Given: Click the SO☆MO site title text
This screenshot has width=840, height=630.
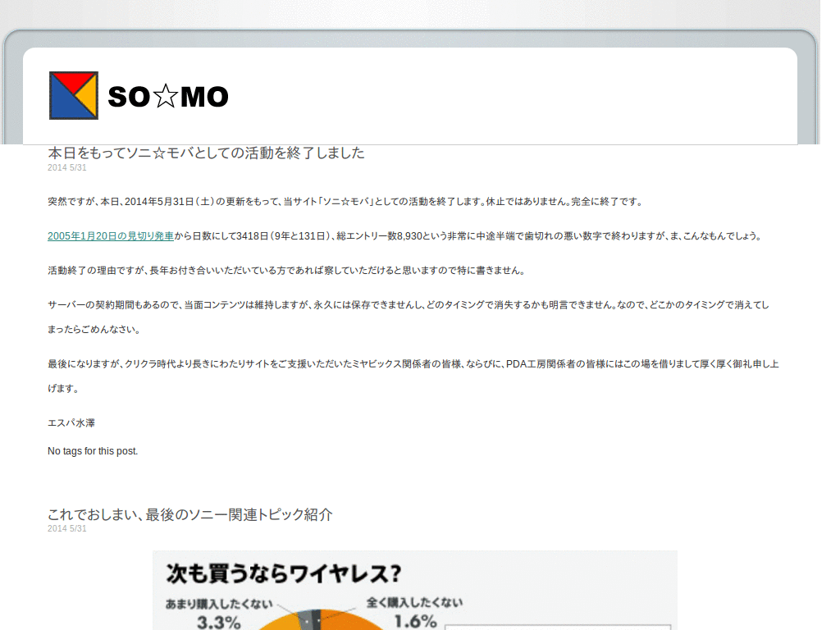Looking at the screenshot, I should point(168,97).
